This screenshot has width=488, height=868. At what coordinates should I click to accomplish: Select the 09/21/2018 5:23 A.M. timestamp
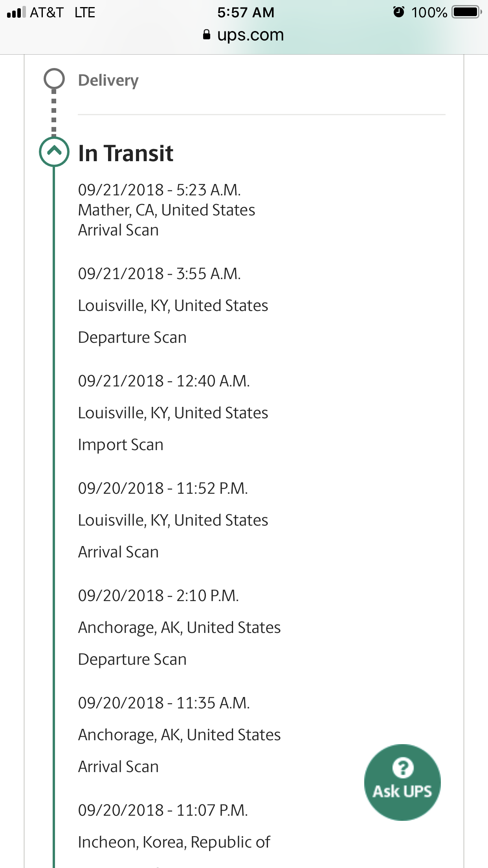click(x=160, y=190)
